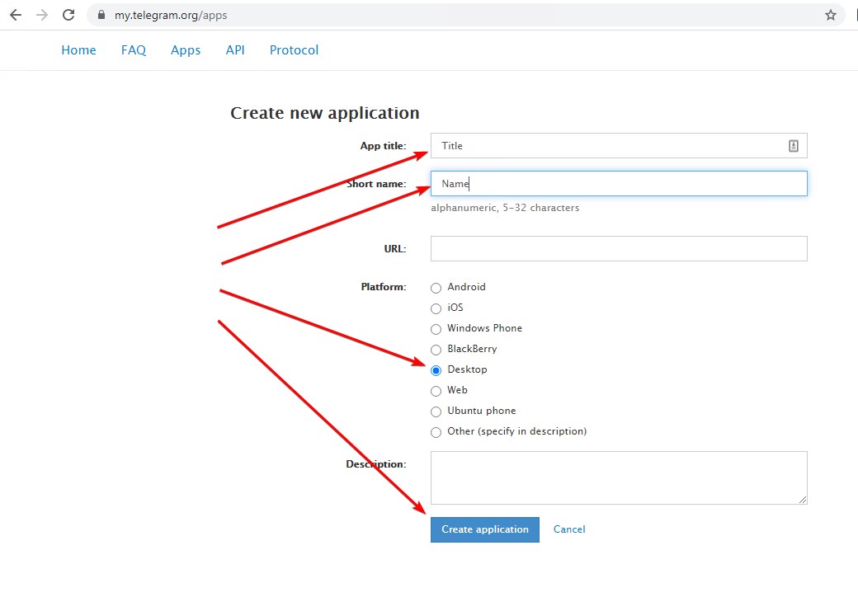Open the API navigation item
The image size is (858, 616).
(x=235, y=49)
